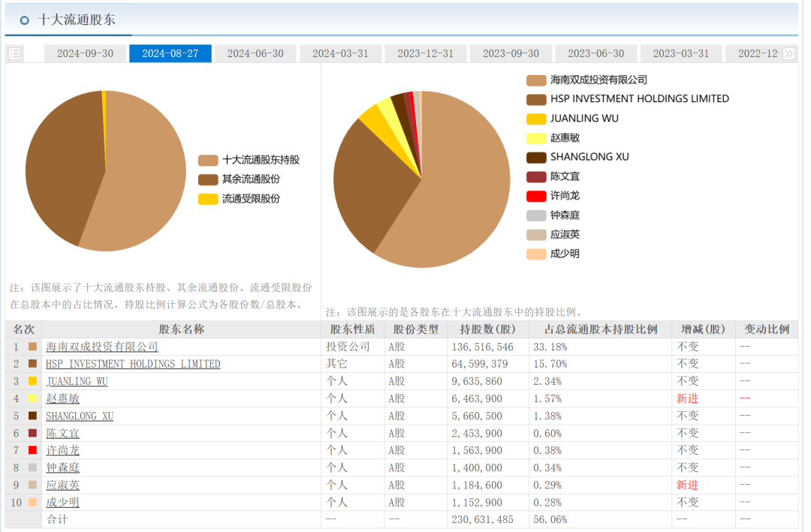
Task: Toggle 其余流通股份 legend swatch
Action: coord(207,180)
